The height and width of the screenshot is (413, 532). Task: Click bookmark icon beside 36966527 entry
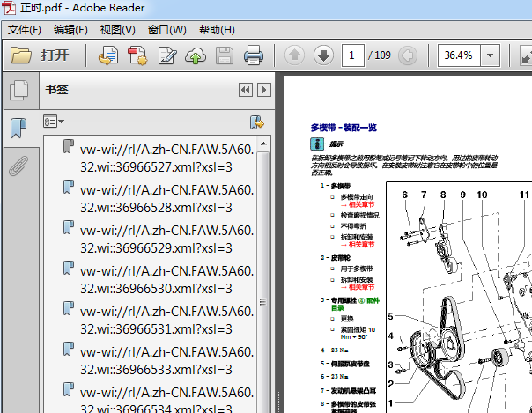click(68, 146)
